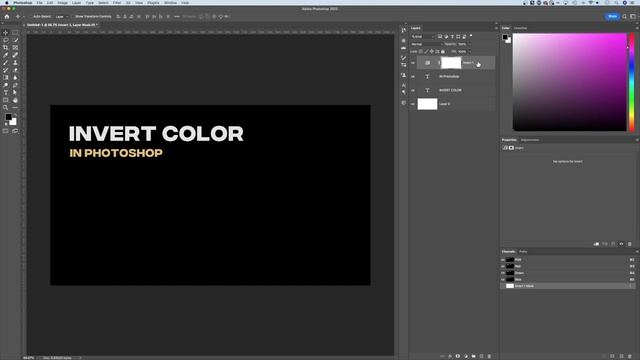Select the Lasso tool
Viewport: 640px width, 360px height.
(x=6, y=40)
